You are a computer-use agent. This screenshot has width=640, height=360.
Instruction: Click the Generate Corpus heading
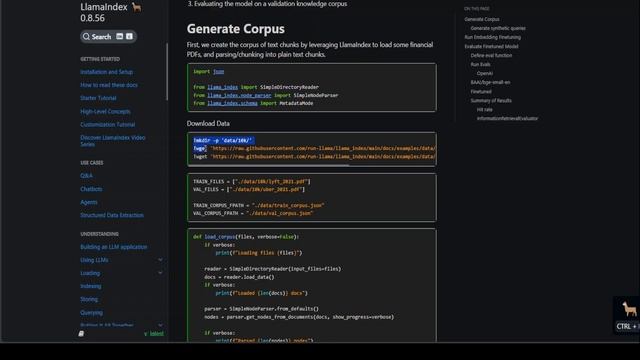pyautogui.click(x=236, y=29)
